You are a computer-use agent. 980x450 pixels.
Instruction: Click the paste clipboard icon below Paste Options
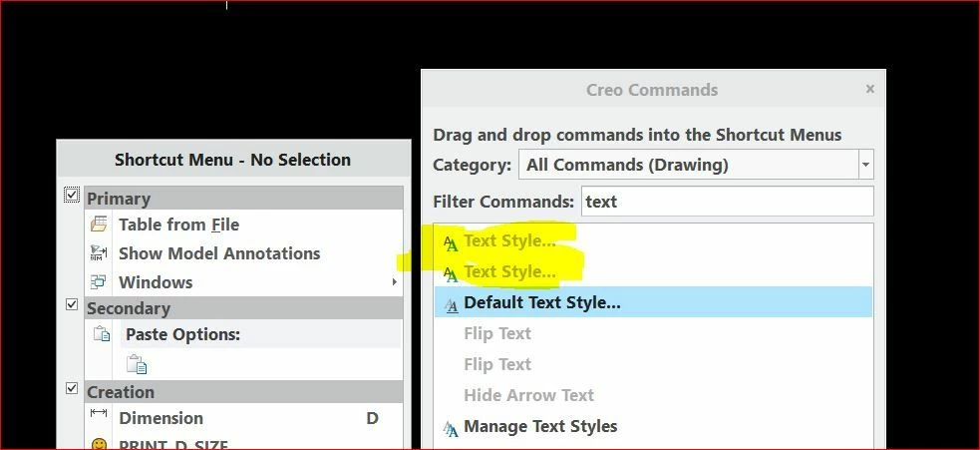coord(137,363)
